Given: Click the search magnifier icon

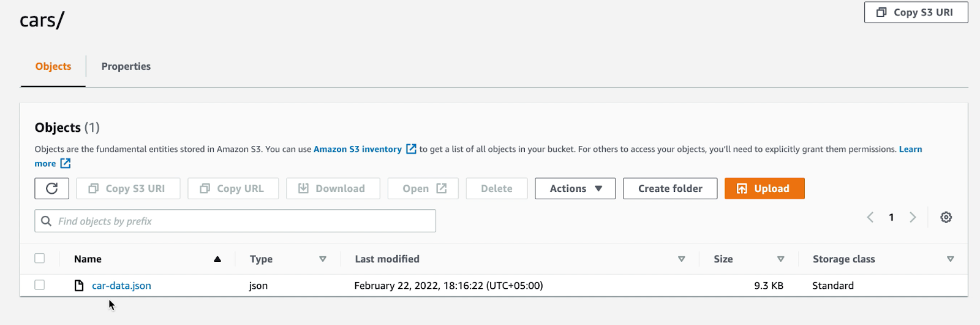Looking at the screenshot, I should click(x=46, y=221).
